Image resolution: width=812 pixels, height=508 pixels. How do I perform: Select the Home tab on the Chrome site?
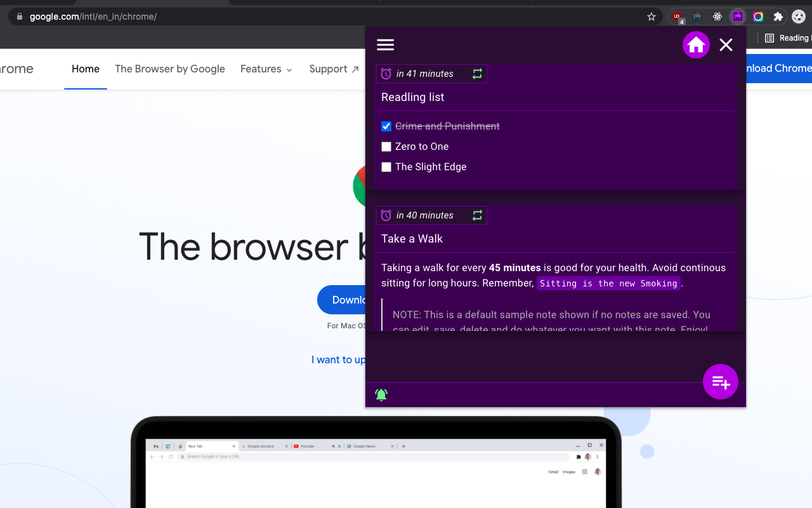(86, 69)
